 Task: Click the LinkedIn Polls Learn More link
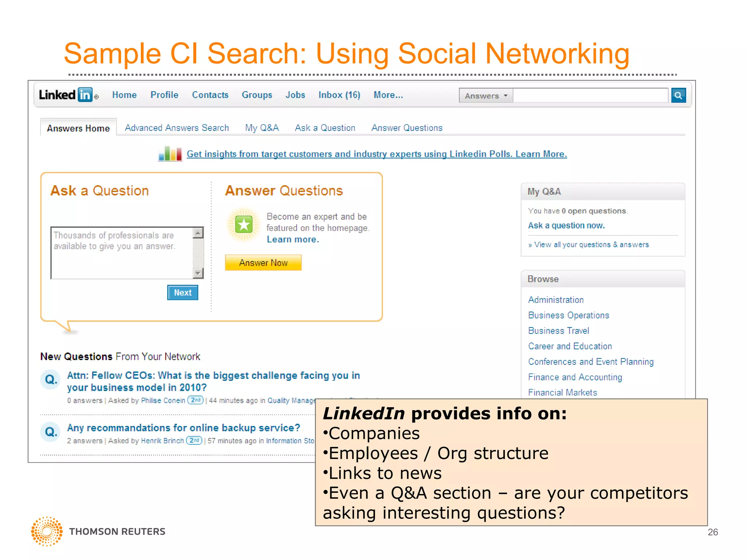[x=377, y=154]
